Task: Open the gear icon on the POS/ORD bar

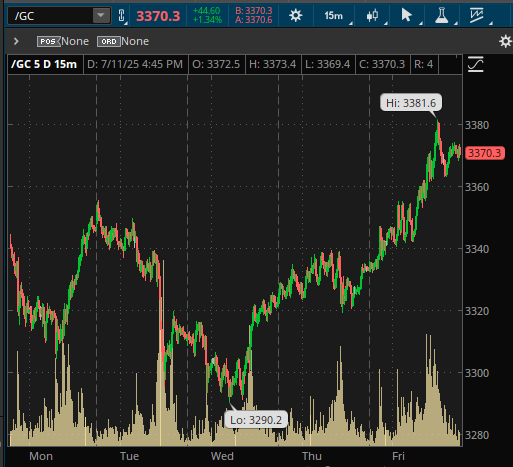Action: (505, 41)
